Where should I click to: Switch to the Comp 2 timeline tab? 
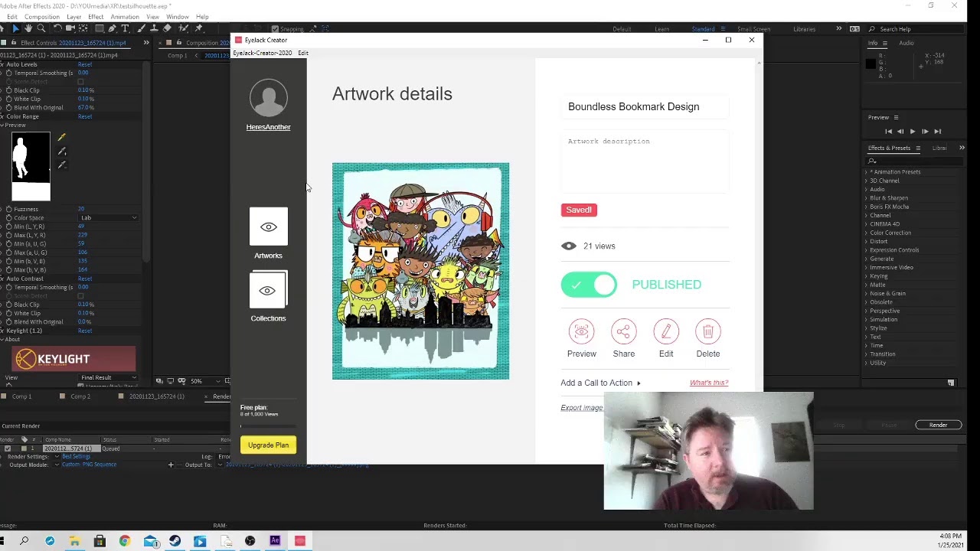[80, 396]
